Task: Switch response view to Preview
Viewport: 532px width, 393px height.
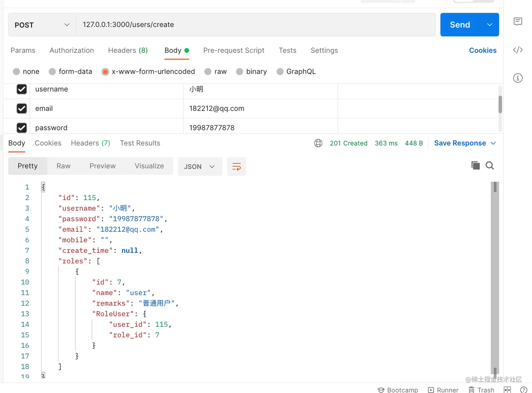Action: click(103, 166)
